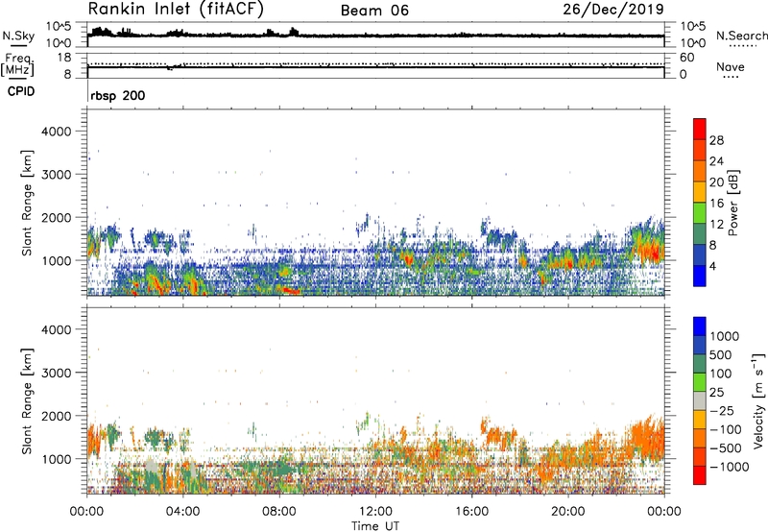Click the '3000' tick of the velocity panel
The height and width of the screenshot is (532, 768).
point(57,373)
